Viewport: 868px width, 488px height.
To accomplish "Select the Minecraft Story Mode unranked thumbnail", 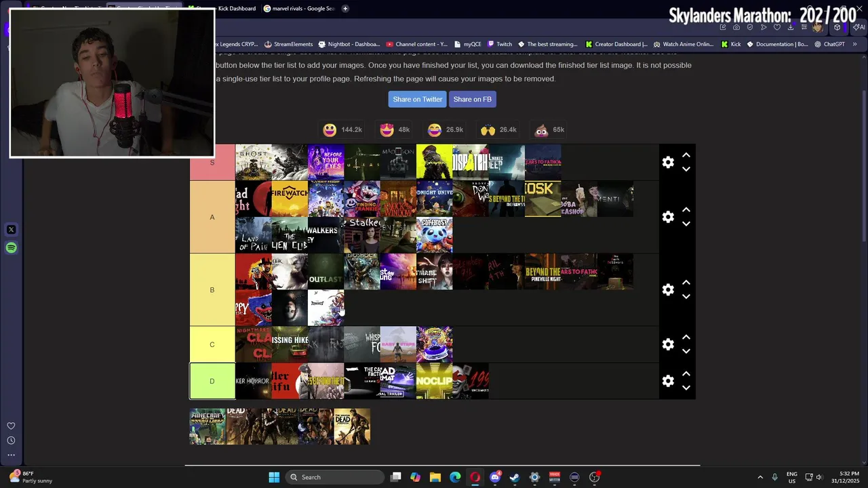I will pos(208,426).
